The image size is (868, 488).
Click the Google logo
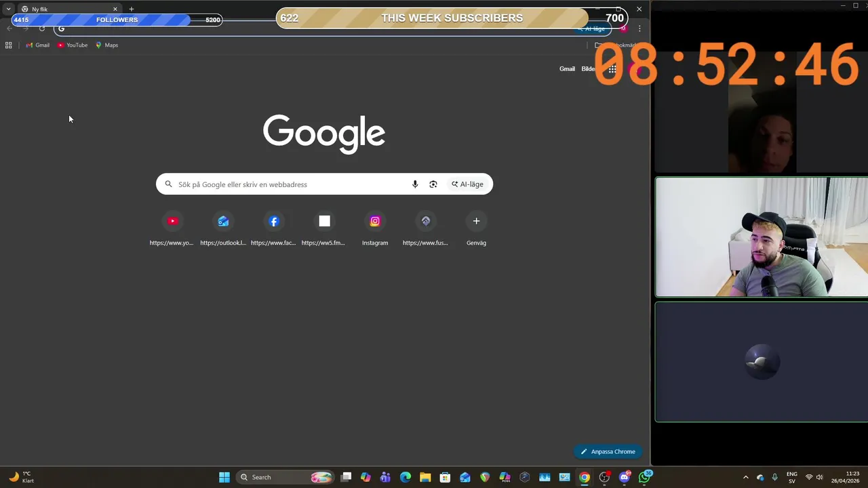pos(324,134)
